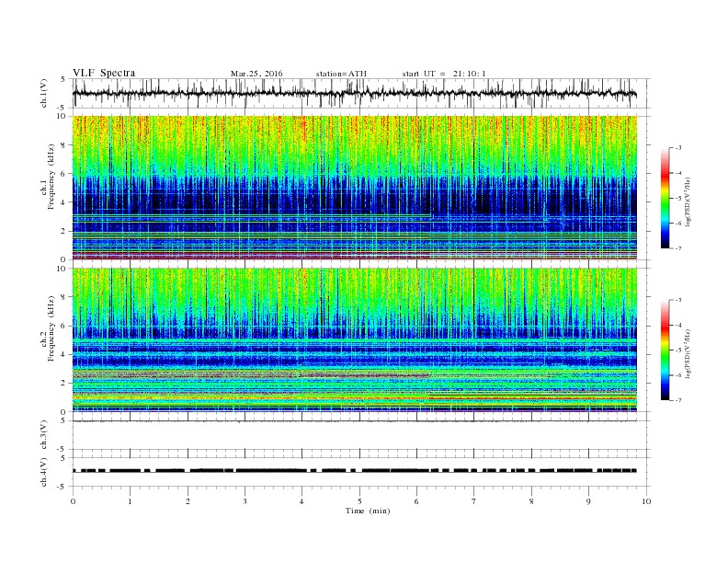Click the "10" kHz tick of ch.2 spectrogram

[62, 268]
